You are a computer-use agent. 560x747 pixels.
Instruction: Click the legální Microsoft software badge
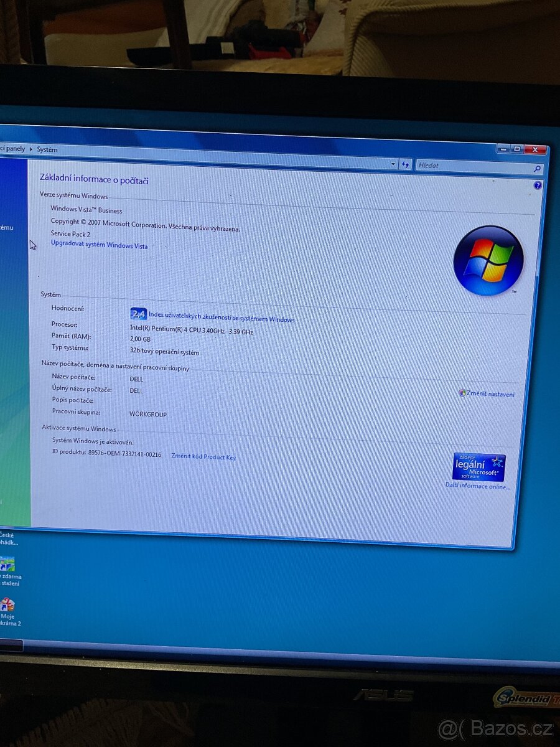(478, 467)
